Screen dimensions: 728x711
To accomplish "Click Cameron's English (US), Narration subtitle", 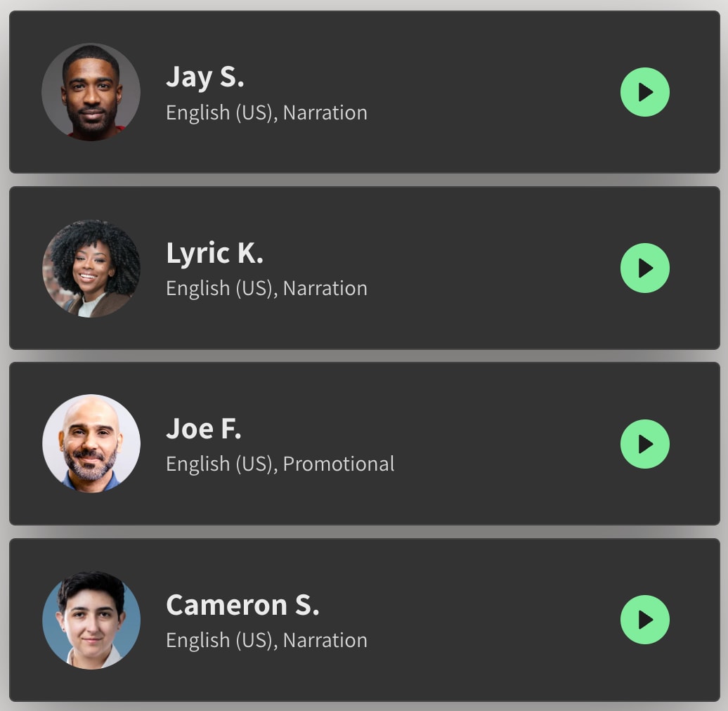I will pos(266,641).
